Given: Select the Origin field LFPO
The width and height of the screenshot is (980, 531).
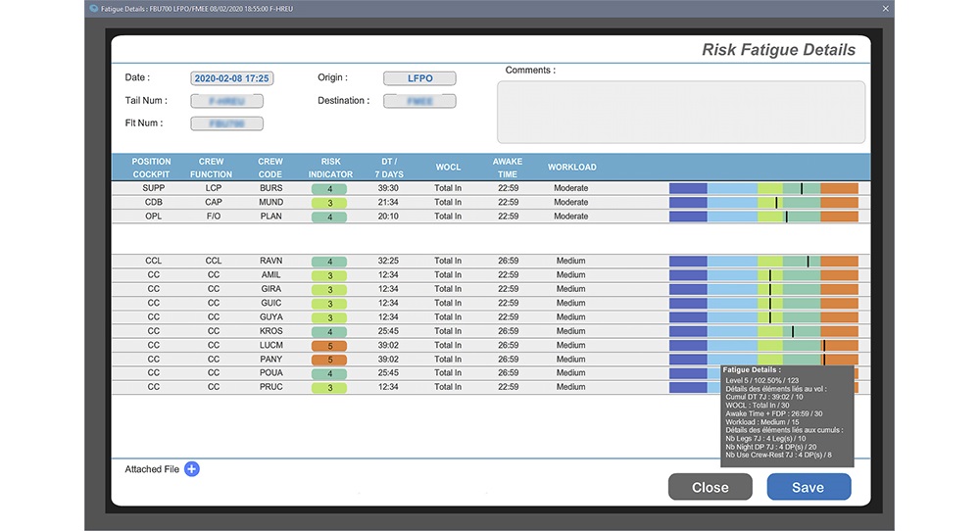Looking at the screenshot, I should pyautogui.click(x=419, y=78).
